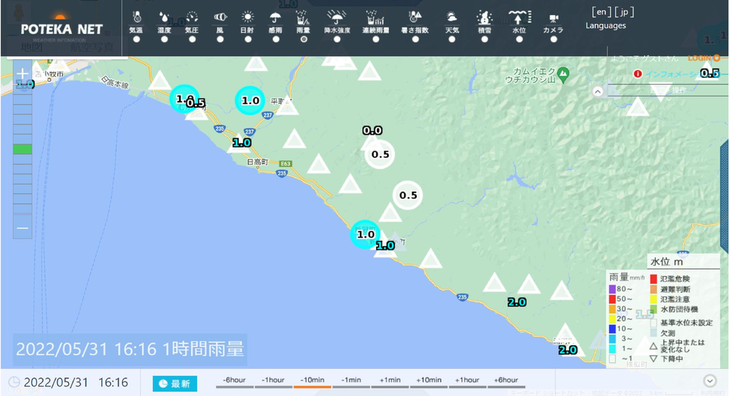This screenshot has height=396, width=730.
Task: Jump back using the -10min tab
Action: tap(312, 381)
